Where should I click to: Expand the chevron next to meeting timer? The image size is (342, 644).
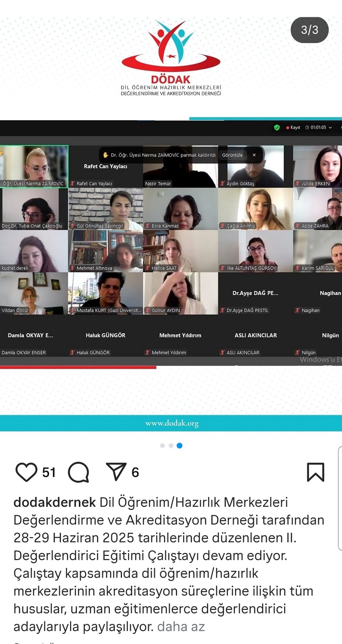(330, 128)
